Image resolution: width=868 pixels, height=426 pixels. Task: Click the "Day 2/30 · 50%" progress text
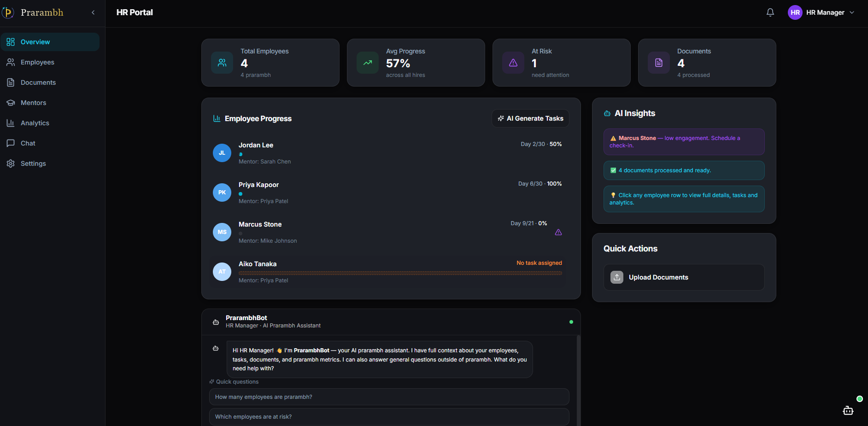(541, 144)
